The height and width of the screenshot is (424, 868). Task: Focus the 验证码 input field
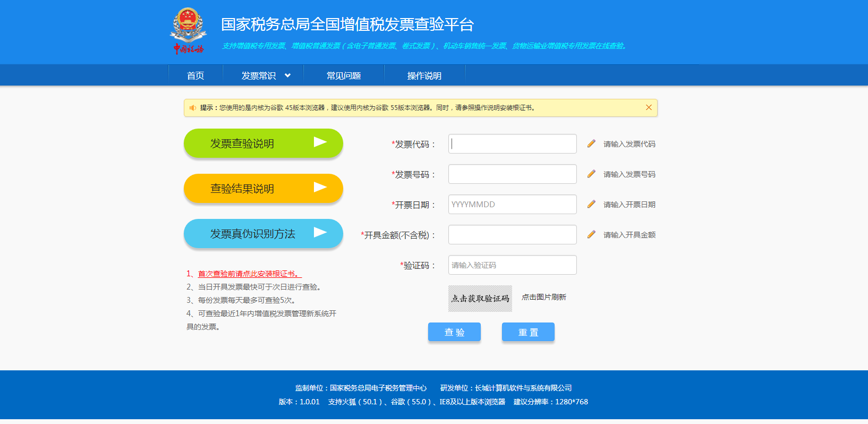click(513, 265)
